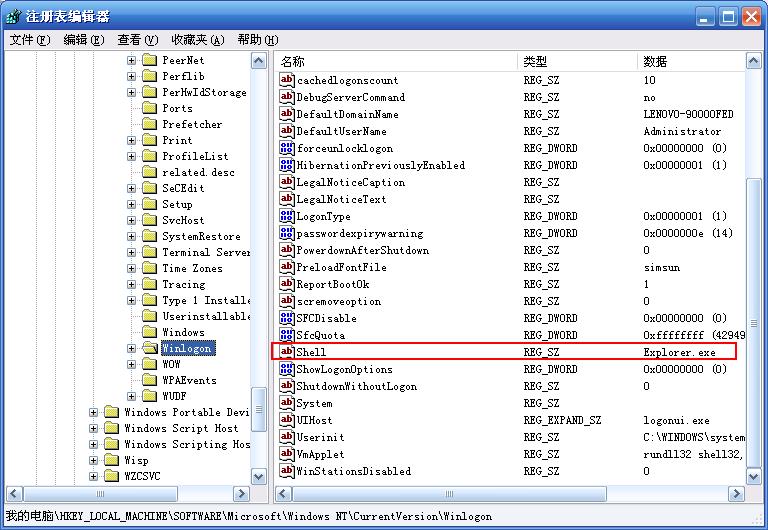This screenshot has height=530, width=768.
Task: Click the folder icon of Prefetcher key
Action: 149,124
